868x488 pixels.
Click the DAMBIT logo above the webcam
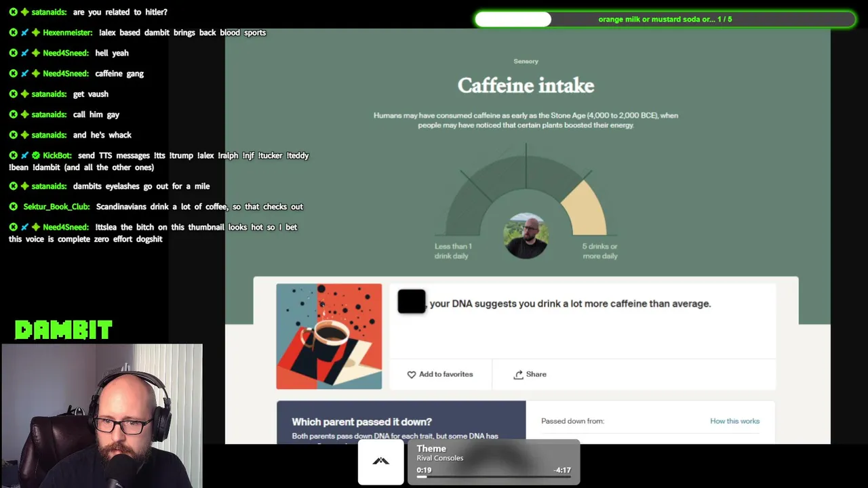[64, 330]
